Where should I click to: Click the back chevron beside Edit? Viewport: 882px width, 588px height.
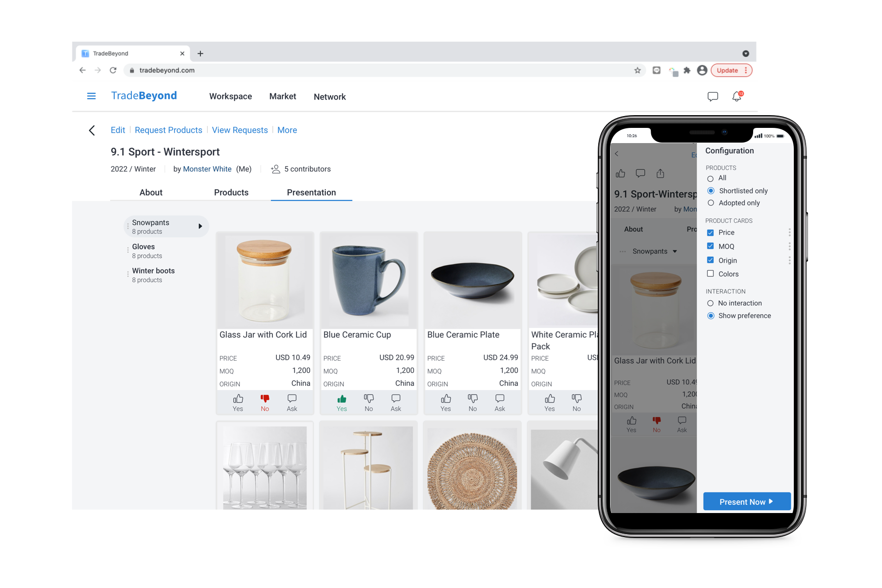(92, 130)
